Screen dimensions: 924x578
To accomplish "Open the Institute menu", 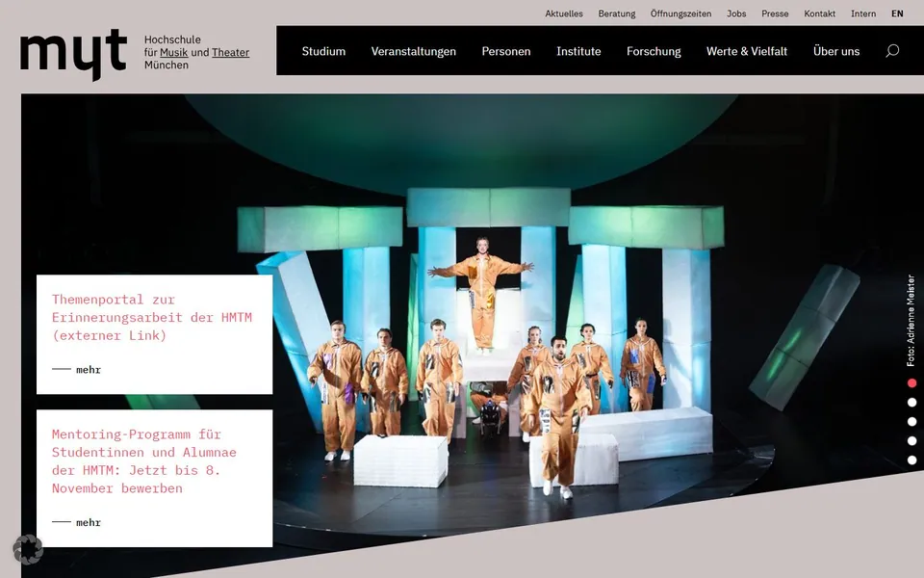I will tap(578, 51).
